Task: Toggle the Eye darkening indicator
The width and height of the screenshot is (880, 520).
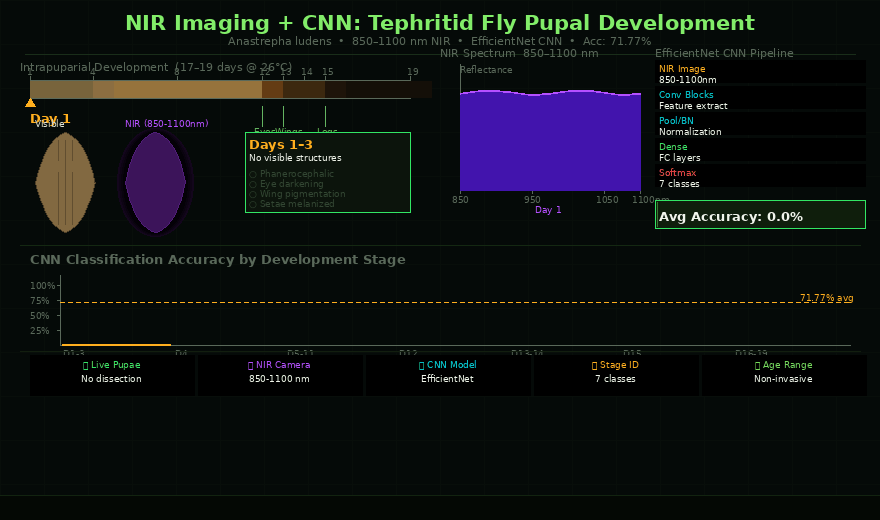Action: point(253,184)
